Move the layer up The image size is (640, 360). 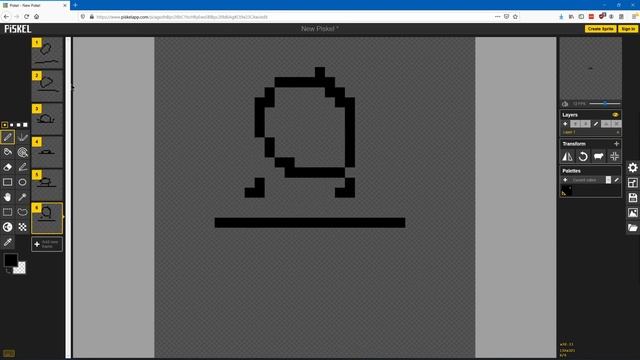coord(575,124)
